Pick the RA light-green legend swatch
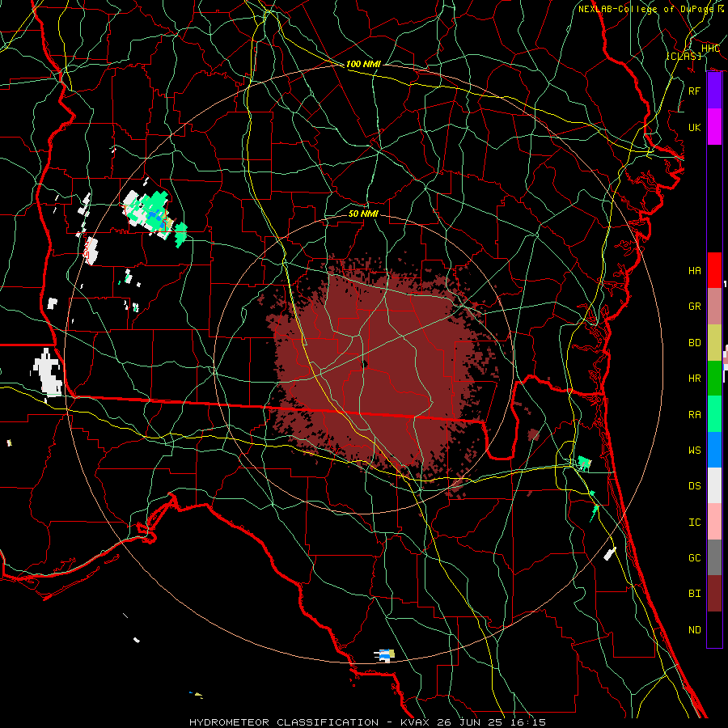 [714, 414]
